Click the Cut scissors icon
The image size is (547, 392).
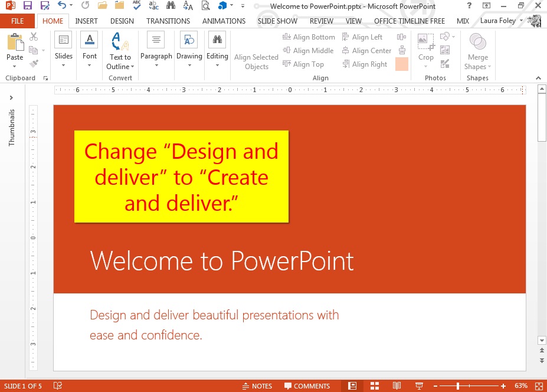click(34, 36)
